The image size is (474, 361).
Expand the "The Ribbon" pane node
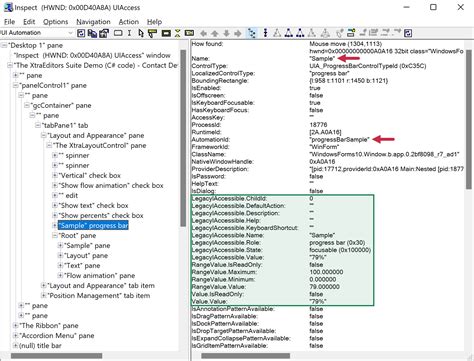[x=15, y=325]
